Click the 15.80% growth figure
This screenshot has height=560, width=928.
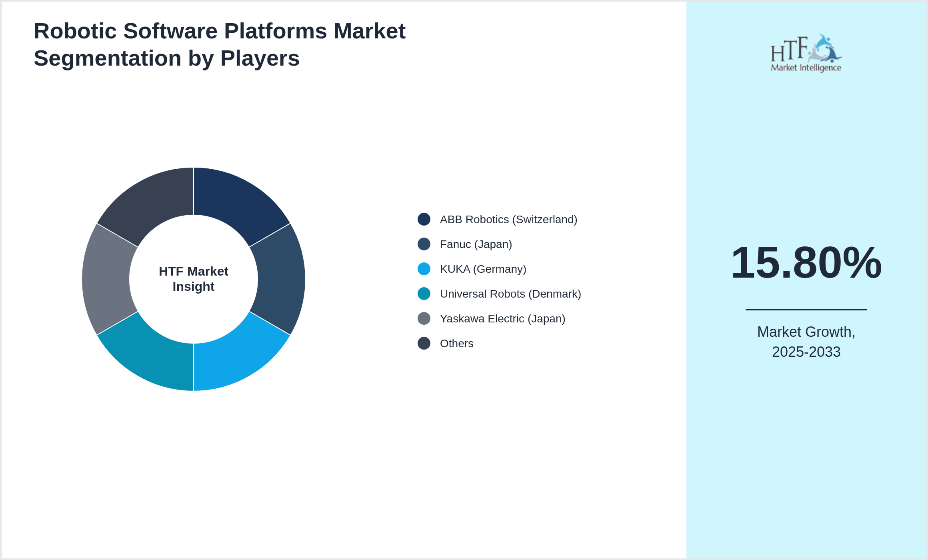click(x=806, y=262)
